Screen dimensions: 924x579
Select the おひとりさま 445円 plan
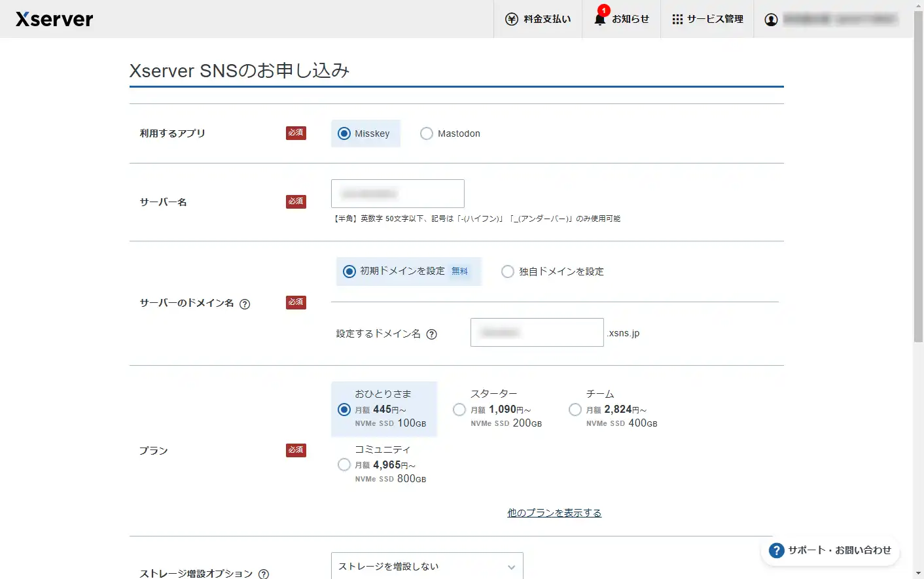coord(384,409)
